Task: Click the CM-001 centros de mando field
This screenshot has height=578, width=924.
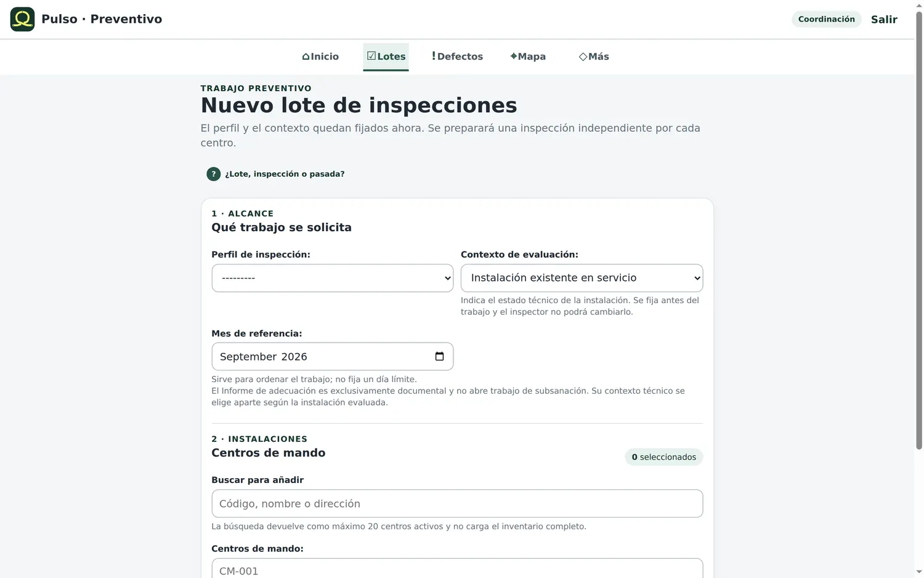Action: click(x=457, y=569)
